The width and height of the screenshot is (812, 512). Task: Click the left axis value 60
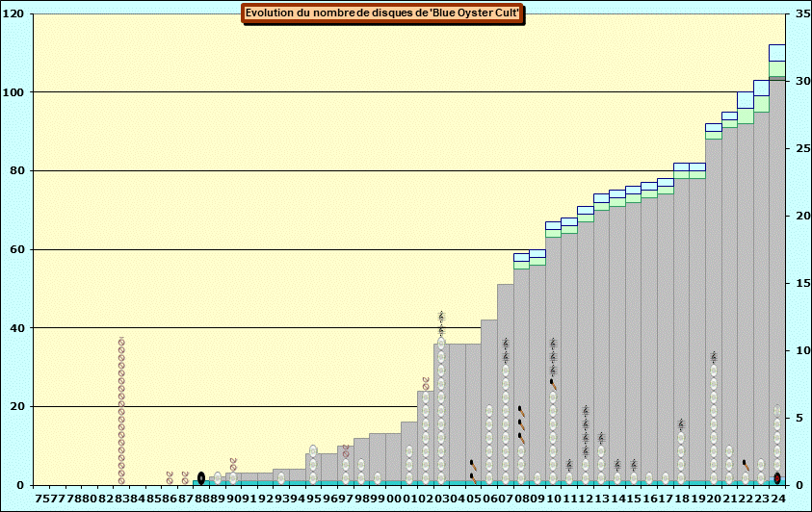[x=16, y=250]
